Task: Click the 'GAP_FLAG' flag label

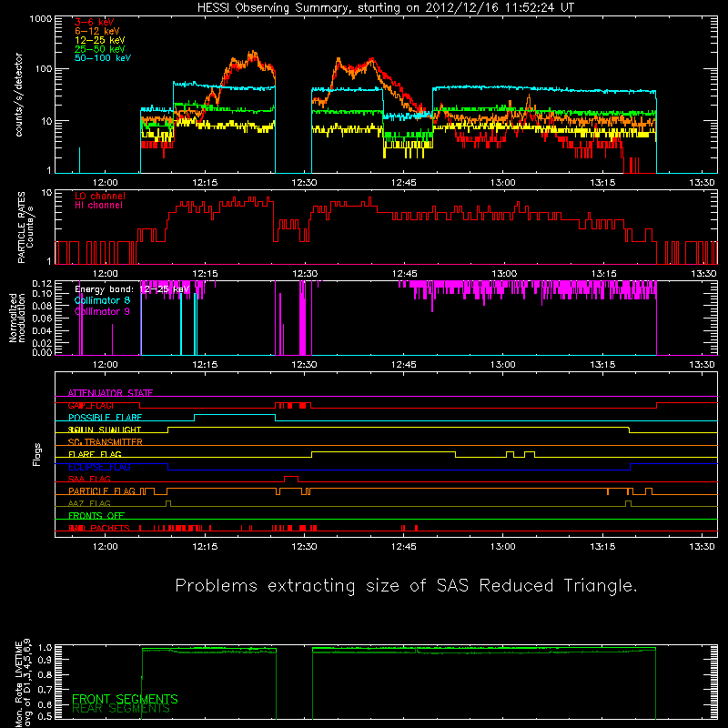Action: coord(90,405)
